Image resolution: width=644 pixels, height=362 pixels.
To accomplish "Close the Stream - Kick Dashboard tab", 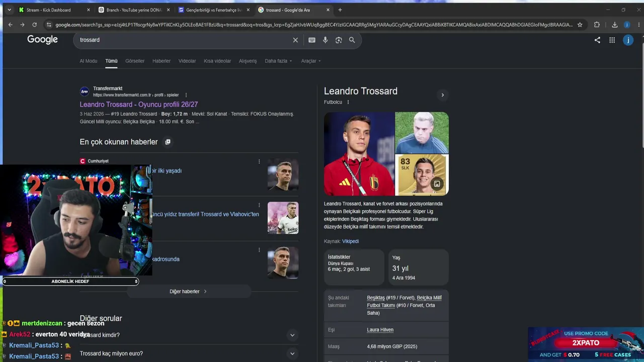I will coord(89,10).
